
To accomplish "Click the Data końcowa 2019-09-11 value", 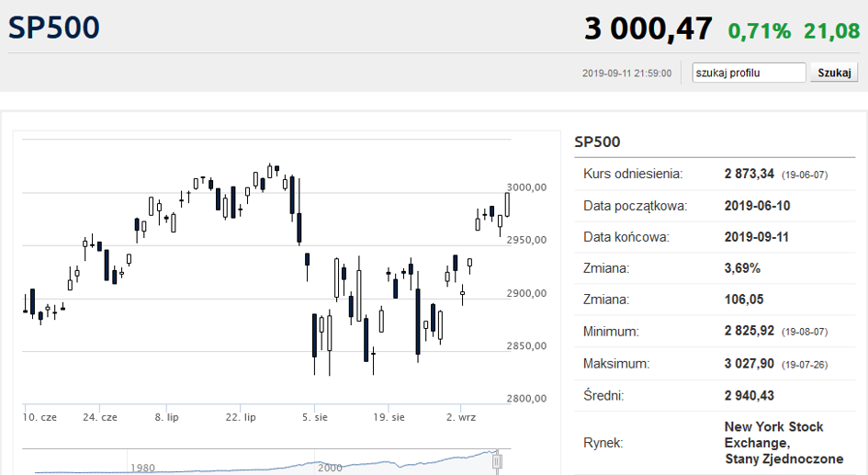I will [x=757, y=237].
